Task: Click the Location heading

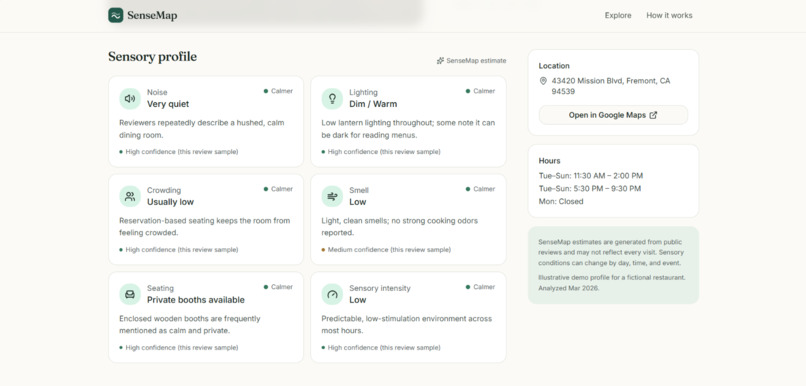Action: coord(554,66)
